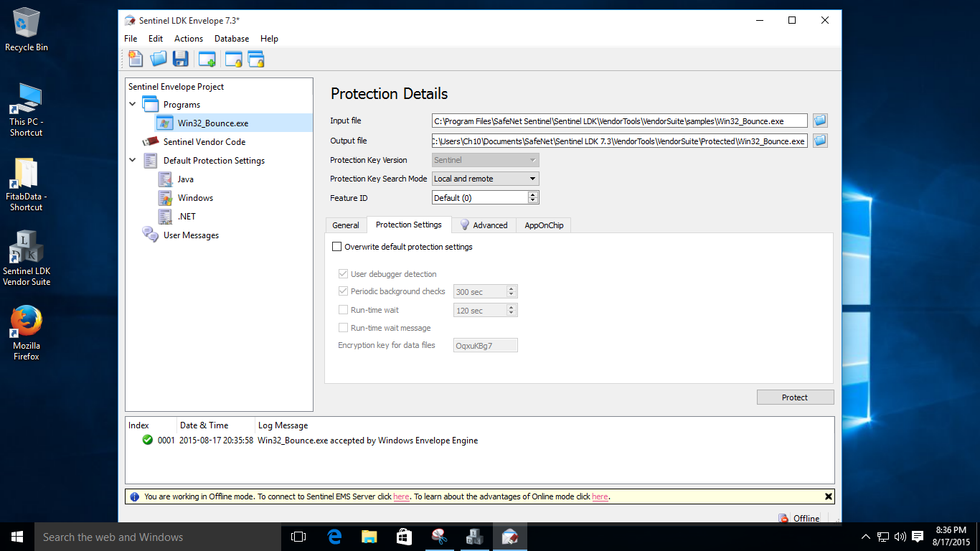Viewport: 980px width, 551px height.
Task: Click the green check icon in log row 0001
Action: click(148, 440)
